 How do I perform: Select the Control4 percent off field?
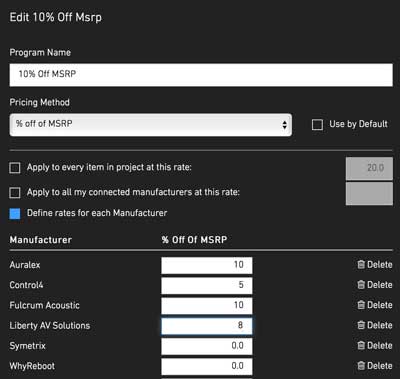[207, 285]
